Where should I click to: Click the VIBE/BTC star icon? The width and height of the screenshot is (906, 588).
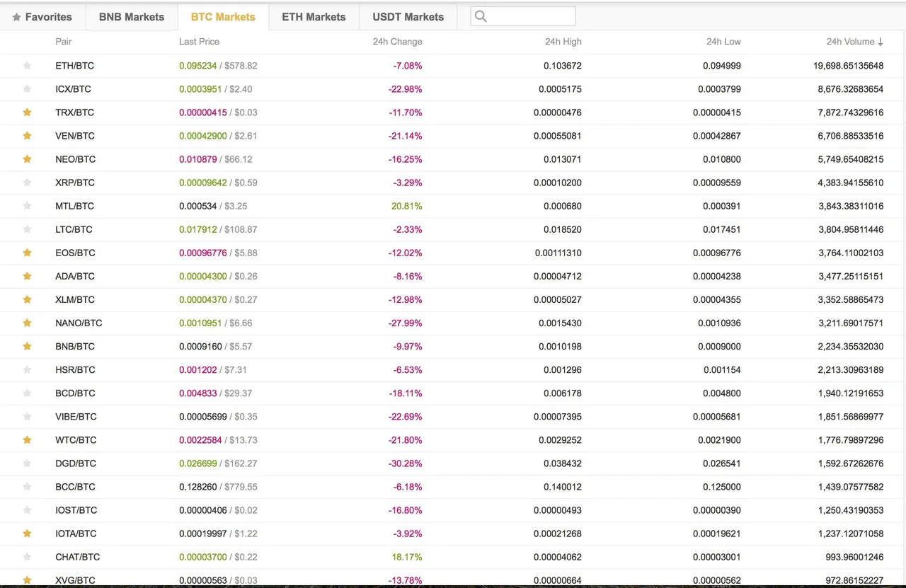[x=27, y=416]
